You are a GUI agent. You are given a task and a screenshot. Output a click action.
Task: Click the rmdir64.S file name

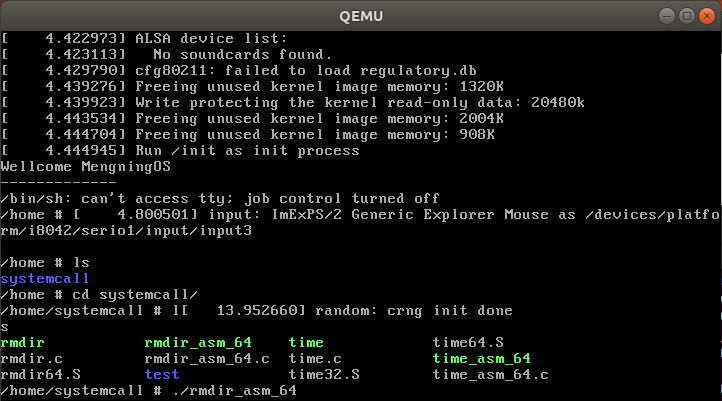pos(40,374)
